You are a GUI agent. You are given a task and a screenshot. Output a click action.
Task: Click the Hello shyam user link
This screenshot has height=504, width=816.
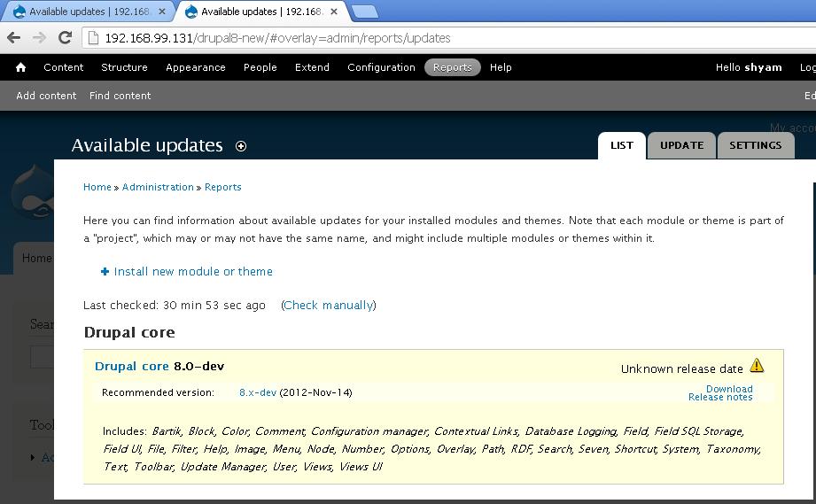coord(749,67)
